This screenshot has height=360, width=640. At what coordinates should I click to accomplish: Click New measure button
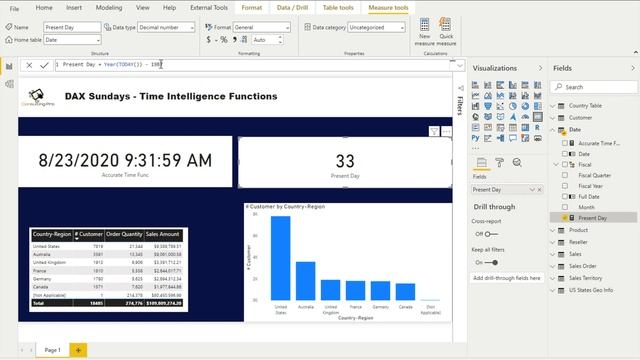pyautogui.click(x=424, y=31)
